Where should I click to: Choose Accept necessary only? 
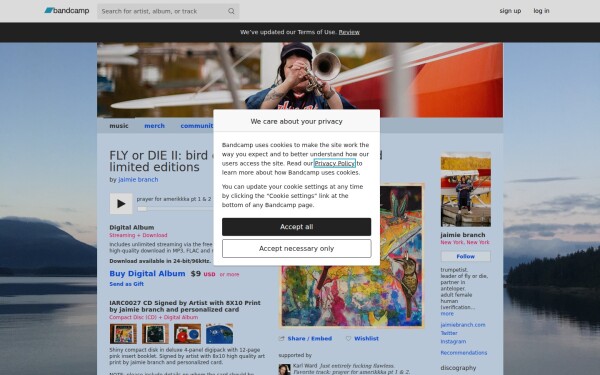pyautogui.click(x=297, y=249)
